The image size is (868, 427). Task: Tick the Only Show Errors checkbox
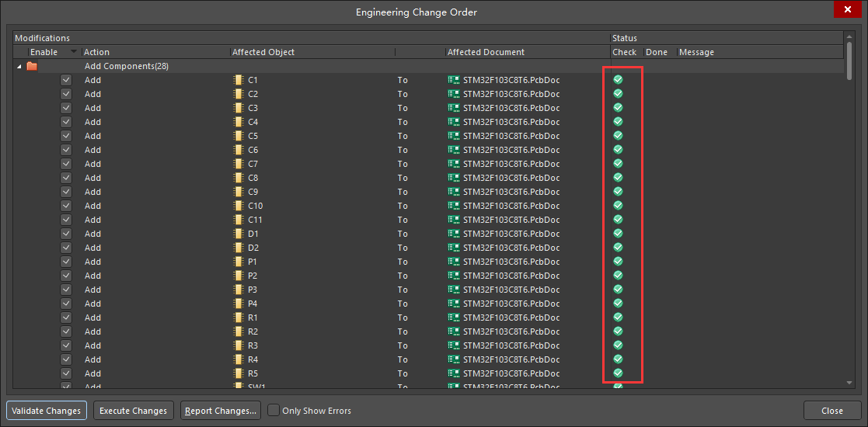tap(274, 411)
